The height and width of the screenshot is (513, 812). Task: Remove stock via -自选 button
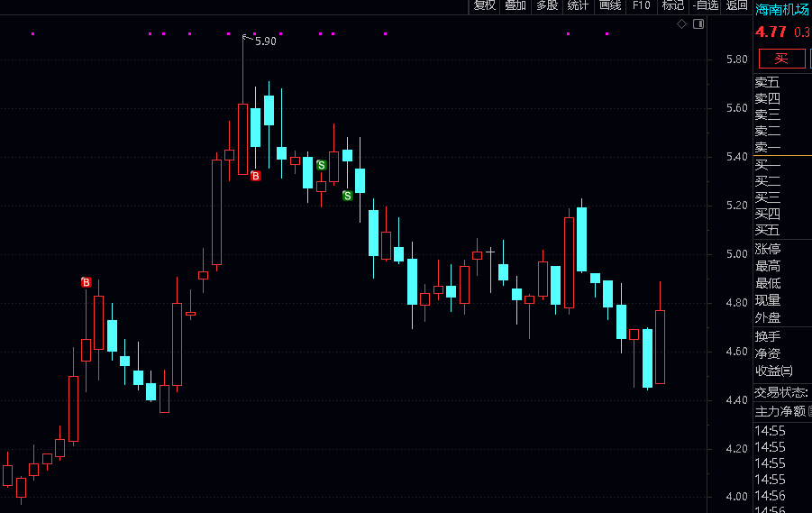706,5
